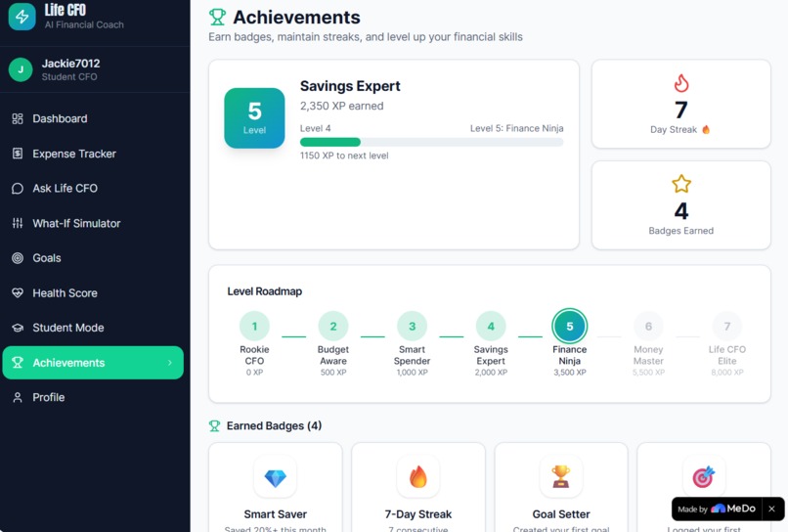
Task: Click the Dashboard grid icon
Action: point(18,118)
